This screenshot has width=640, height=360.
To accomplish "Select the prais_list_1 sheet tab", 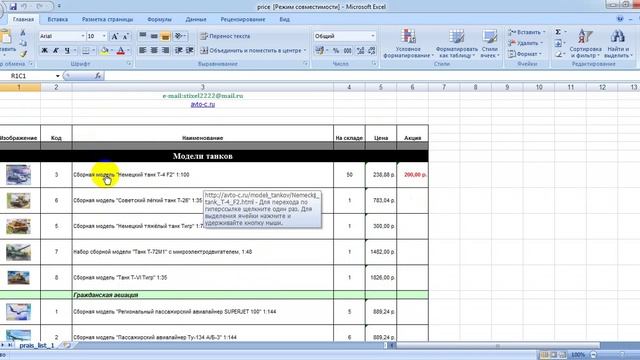I will coord(37,345).
